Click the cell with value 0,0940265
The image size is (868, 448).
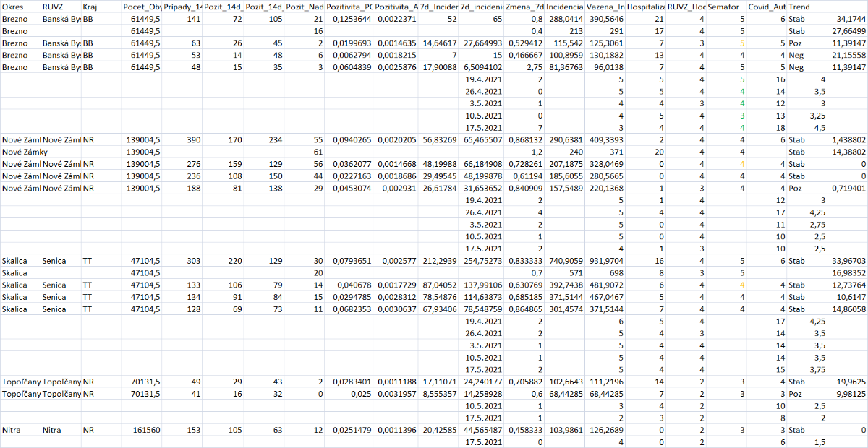tap(348, 139)
